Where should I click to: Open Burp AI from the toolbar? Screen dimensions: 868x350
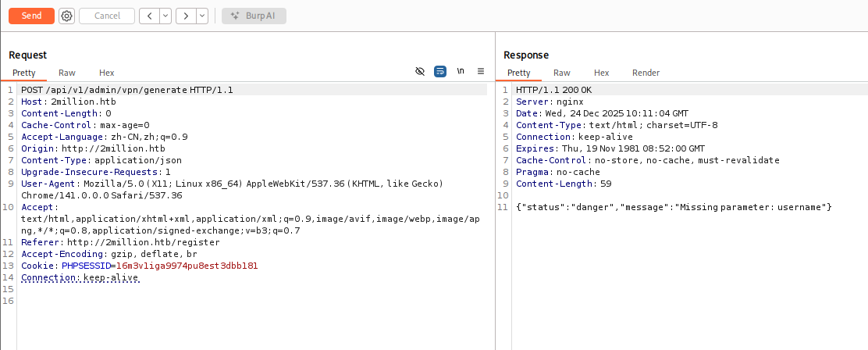tap(254, 16)
